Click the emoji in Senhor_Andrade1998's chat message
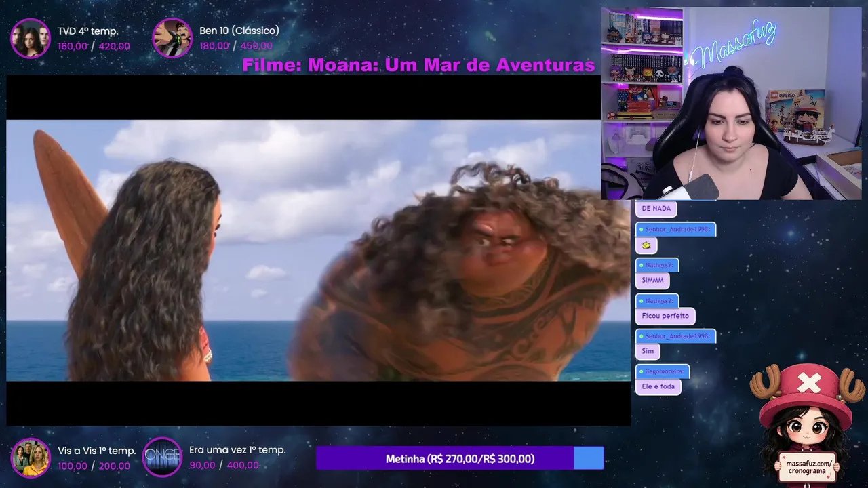The image size is (868, 488). tap(646, 245)
